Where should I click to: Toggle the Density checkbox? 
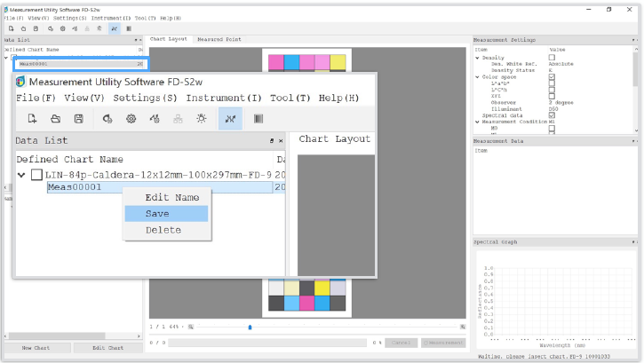pos(552,58)
